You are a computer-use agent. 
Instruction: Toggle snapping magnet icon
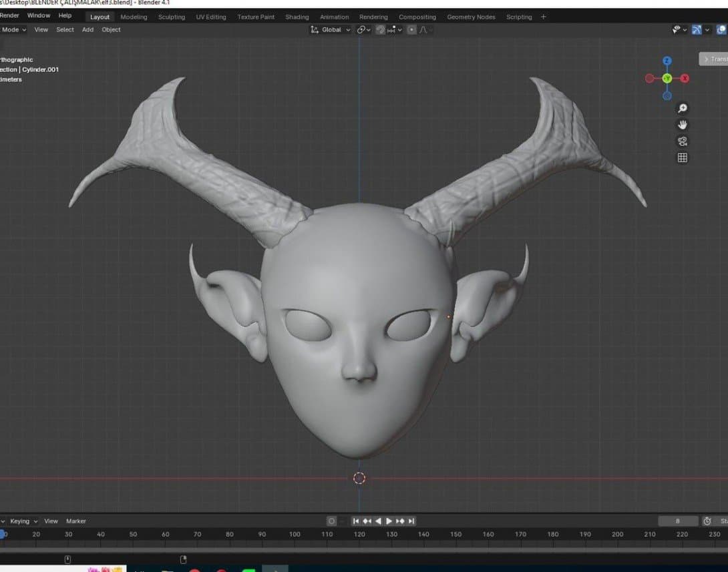tap(380, 29)
